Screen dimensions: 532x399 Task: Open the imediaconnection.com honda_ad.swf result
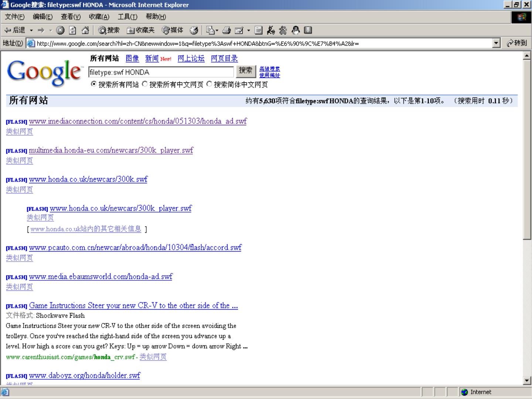tap(138, 121)
